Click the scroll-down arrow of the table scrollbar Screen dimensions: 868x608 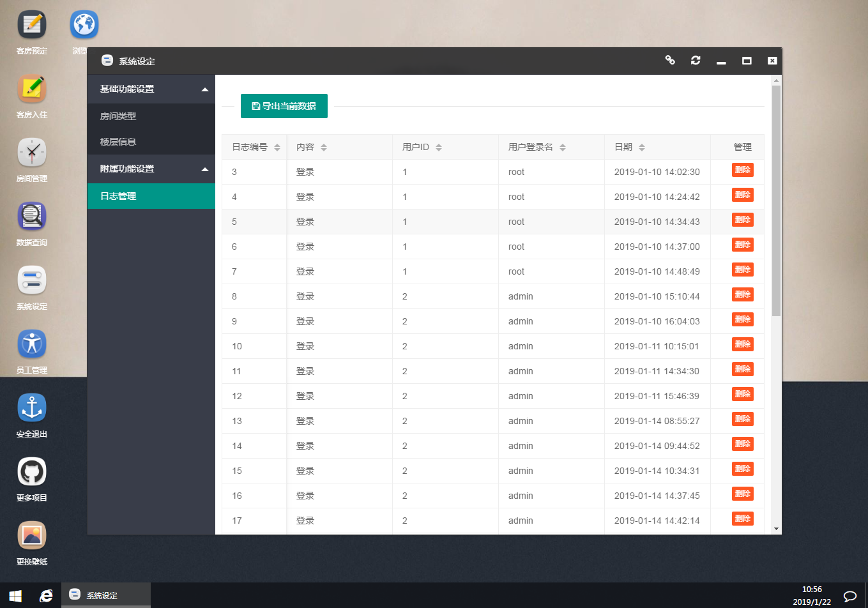tap(776, 529)
